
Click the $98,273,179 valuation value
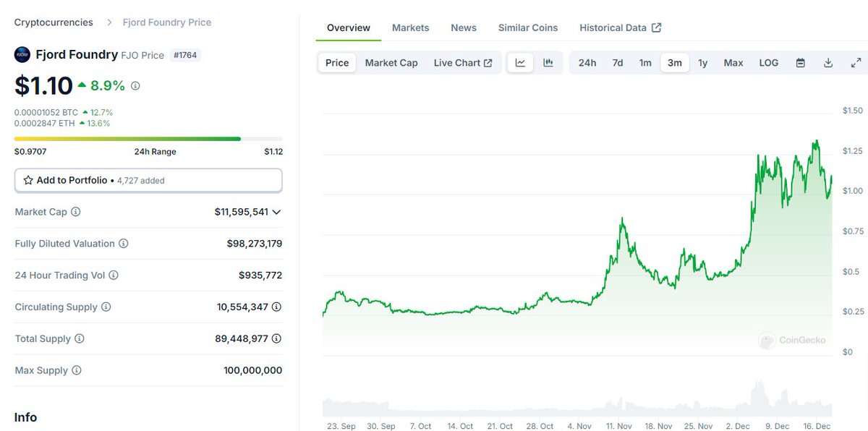[255, 244]
